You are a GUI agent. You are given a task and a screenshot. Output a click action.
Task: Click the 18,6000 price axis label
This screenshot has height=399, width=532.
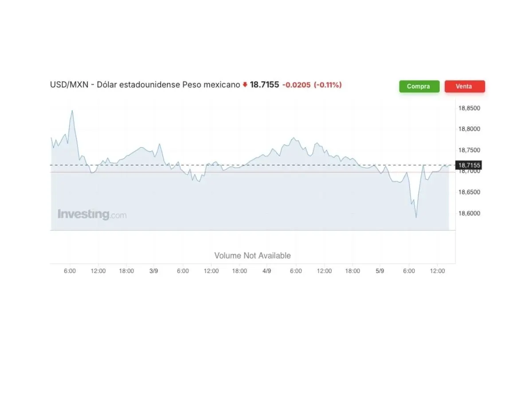(x=469, y=213)
